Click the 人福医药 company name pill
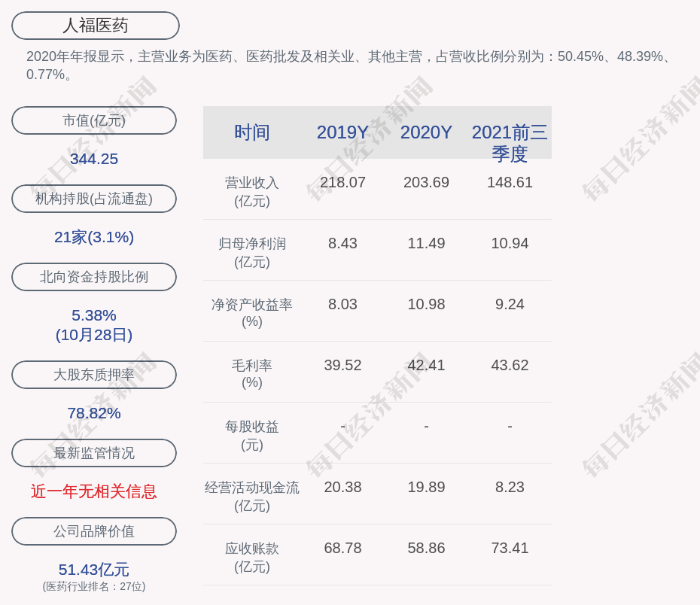The width and height of the screenshot is (700, 605). [95, 26]
